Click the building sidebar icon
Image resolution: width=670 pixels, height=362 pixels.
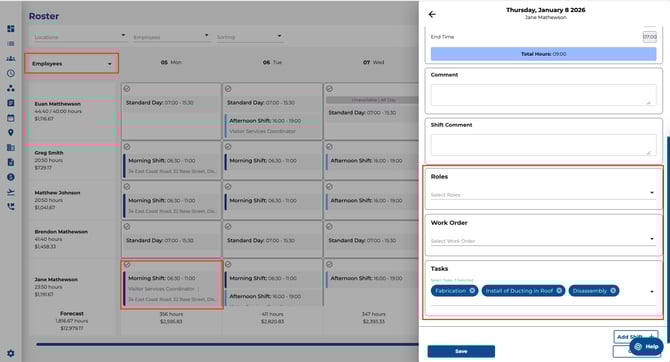click(11, 147)
